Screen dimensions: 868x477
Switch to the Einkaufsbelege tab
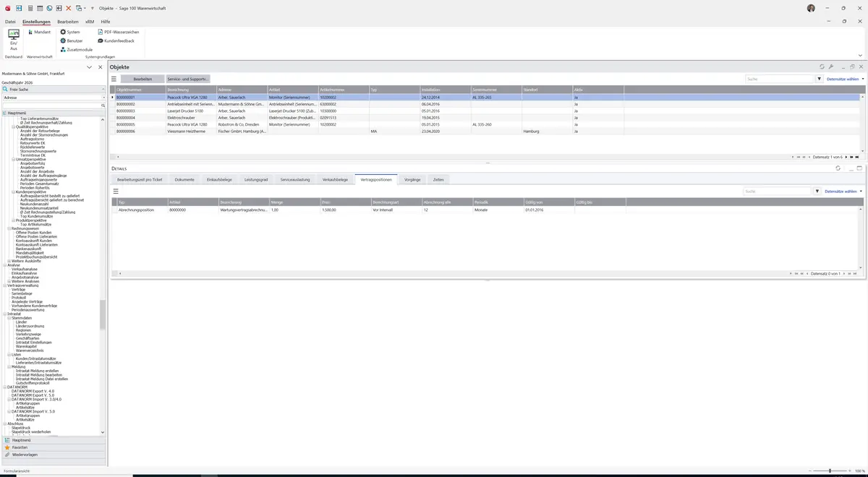(219, 179)
